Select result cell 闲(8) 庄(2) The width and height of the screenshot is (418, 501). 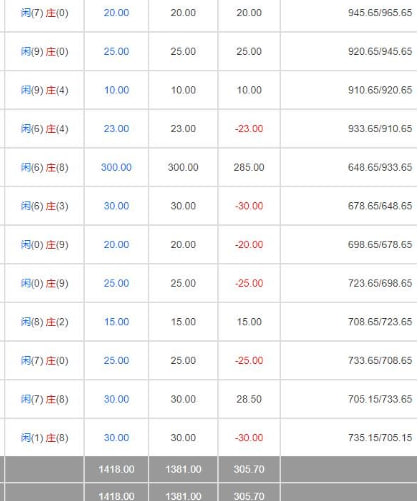[44, 322]
